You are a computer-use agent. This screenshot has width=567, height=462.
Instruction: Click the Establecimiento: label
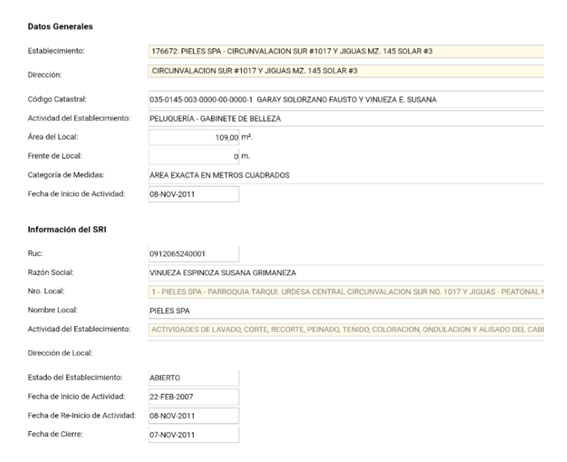point(56,51)
